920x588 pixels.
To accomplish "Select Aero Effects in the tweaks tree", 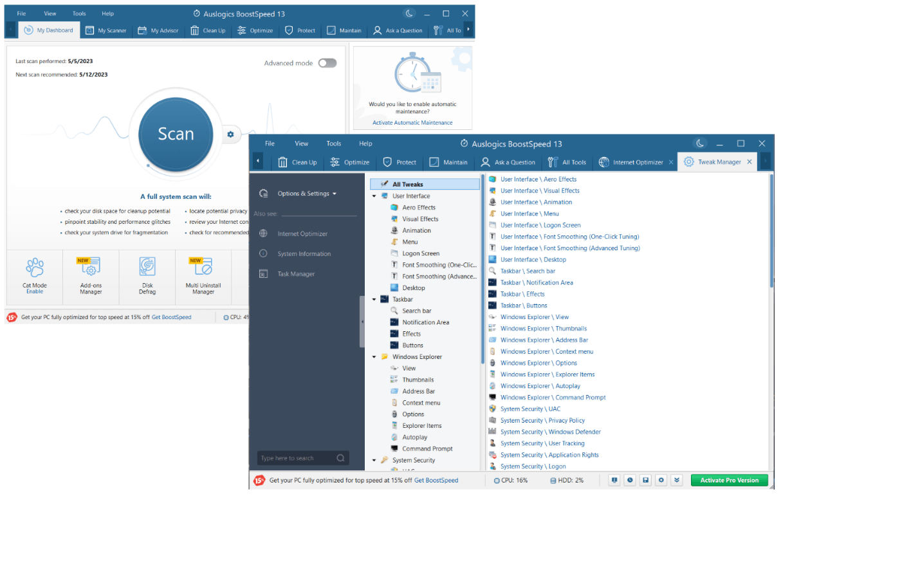I will tap(419, 207).
